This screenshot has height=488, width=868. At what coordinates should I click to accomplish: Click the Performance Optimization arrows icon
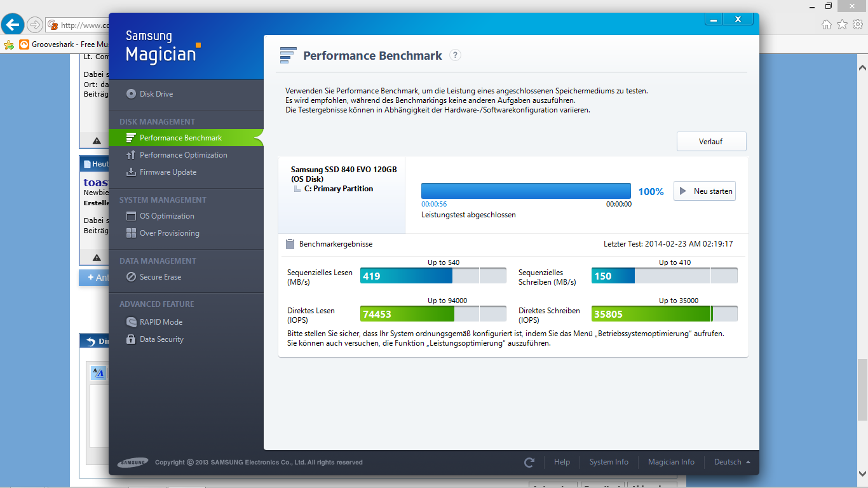click(131, 155)
